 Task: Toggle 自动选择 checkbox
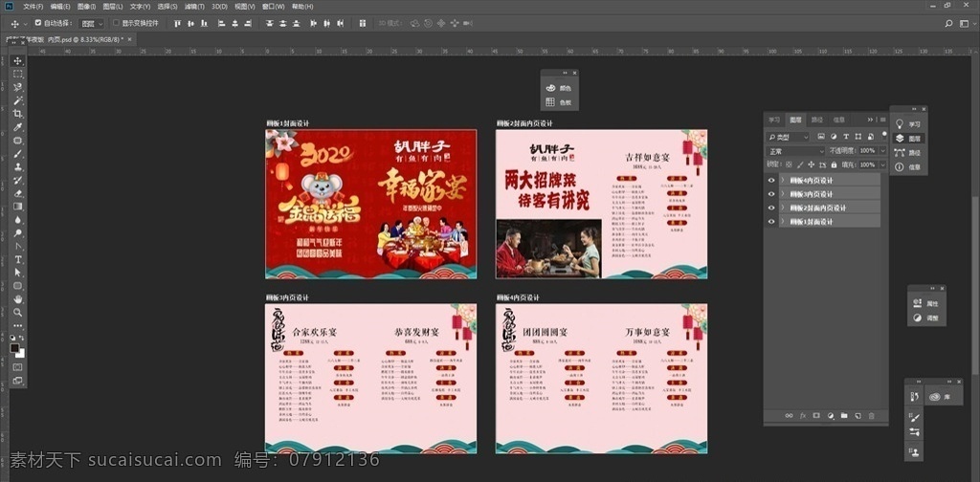[x=38, y=23]
